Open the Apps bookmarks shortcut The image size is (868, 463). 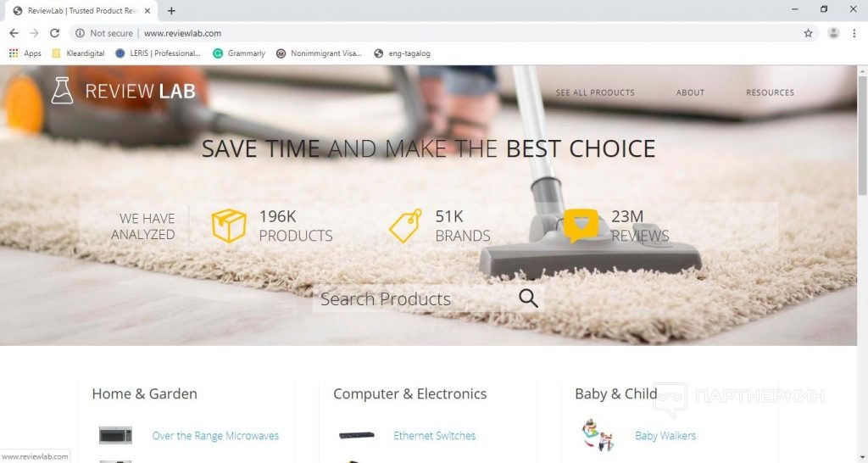click(25, 53)
